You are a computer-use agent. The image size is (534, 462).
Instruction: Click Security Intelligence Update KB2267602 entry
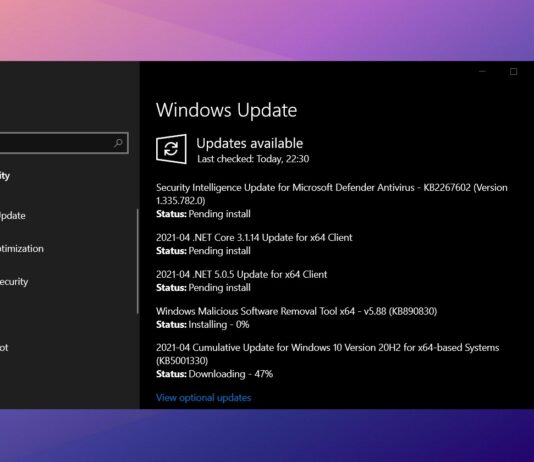tap(332, 194)
